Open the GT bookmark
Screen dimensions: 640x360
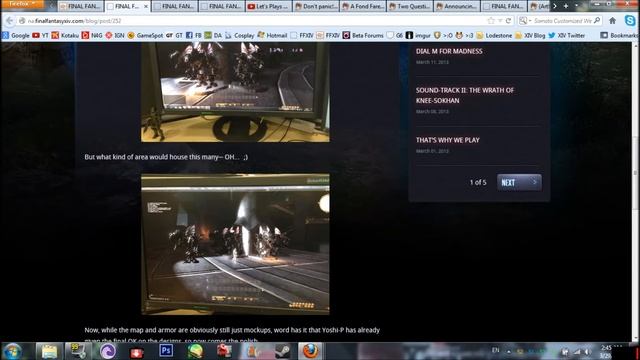coord(174,36)
